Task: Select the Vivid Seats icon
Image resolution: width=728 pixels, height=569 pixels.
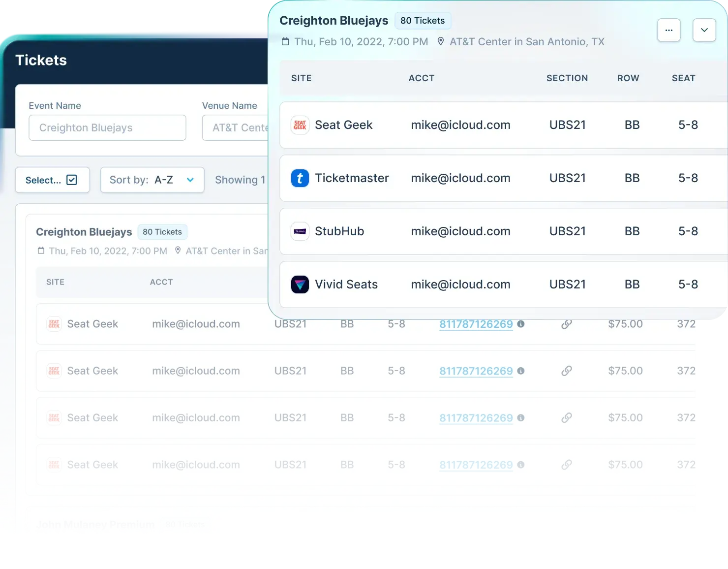Action: coord(300,284)
